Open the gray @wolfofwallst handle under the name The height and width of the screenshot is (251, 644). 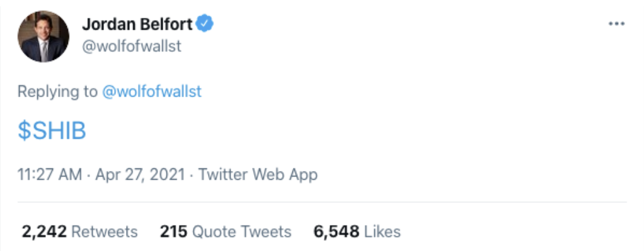(132, 46)
